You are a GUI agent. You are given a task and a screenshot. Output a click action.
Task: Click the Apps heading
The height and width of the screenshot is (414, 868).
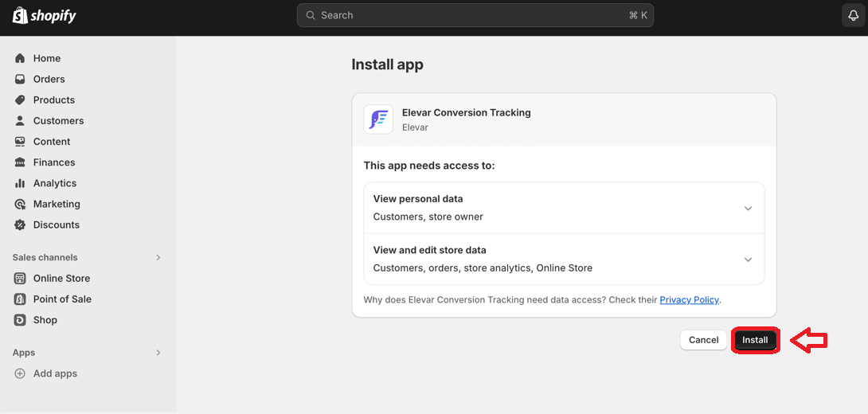pos(24,353)
